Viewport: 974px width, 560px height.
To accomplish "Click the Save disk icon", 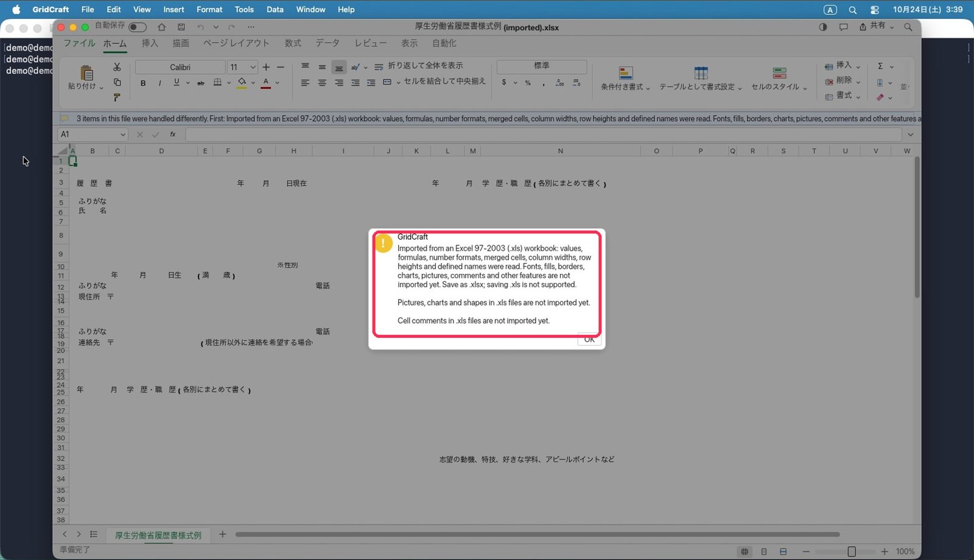I will click(x=181, y=27).
